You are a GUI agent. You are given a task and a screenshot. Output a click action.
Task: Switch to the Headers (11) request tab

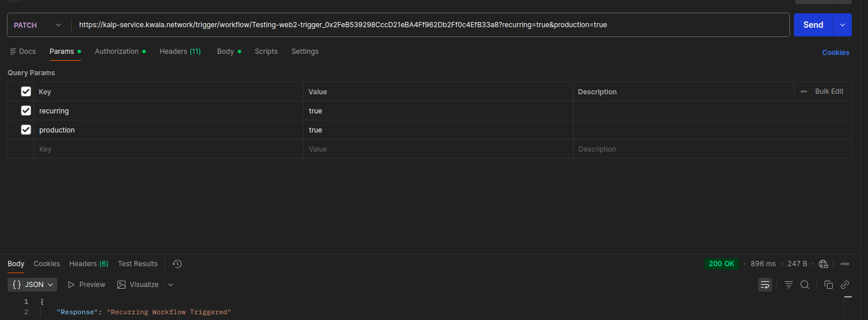coord(180,52)
